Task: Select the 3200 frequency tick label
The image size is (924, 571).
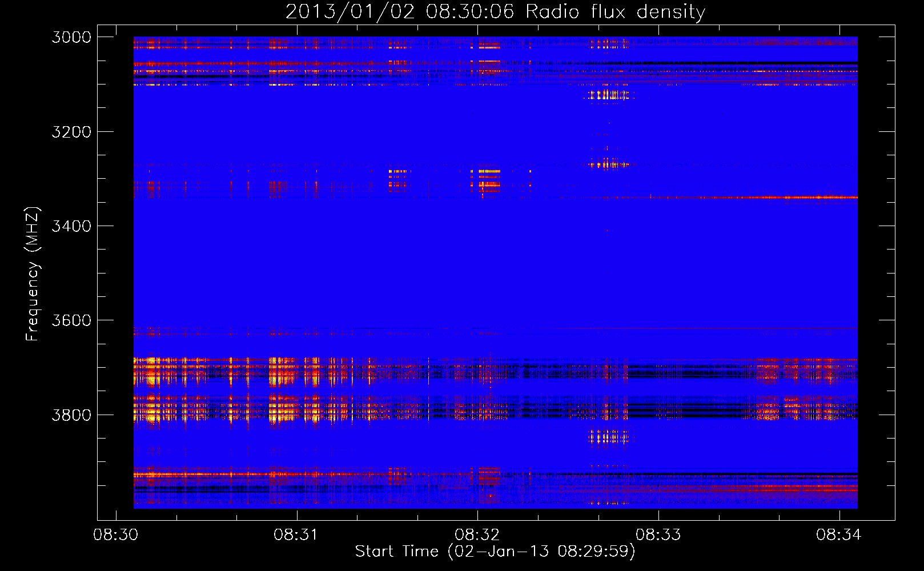Action: 71,132
